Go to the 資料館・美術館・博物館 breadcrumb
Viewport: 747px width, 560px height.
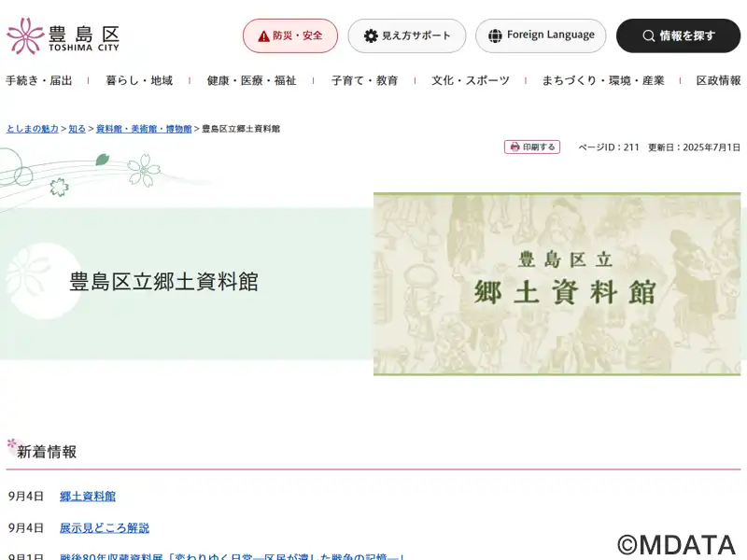click(x=144, y=129)
